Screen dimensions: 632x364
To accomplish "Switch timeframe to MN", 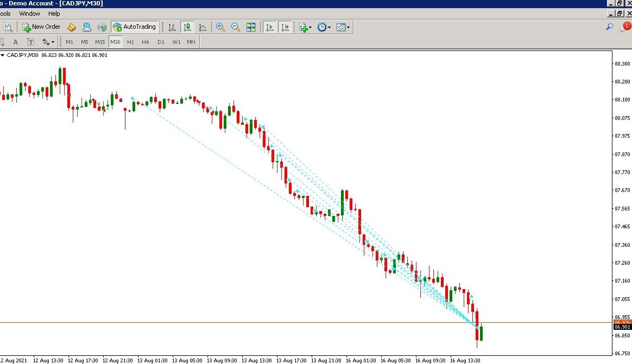I will [191, 42].
